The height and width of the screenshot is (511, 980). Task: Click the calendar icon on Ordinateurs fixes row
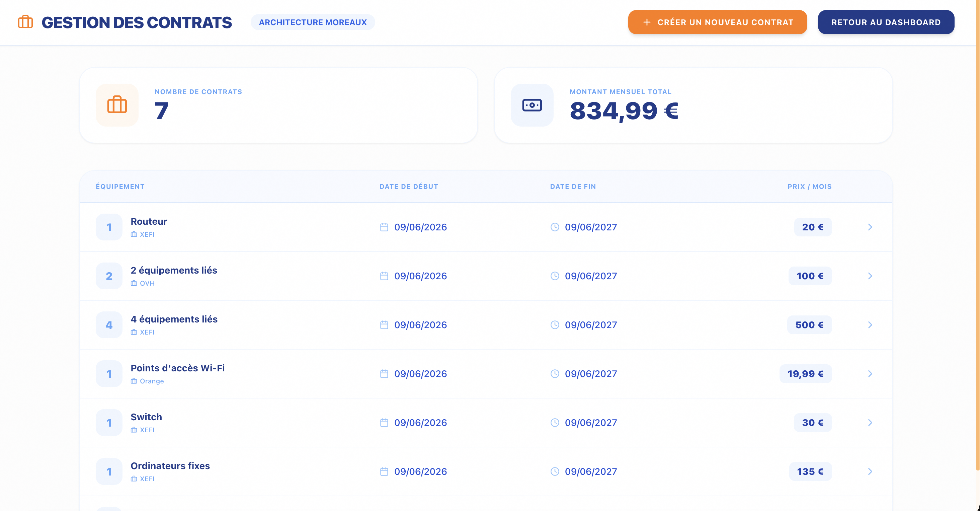(x=384, y=471)
